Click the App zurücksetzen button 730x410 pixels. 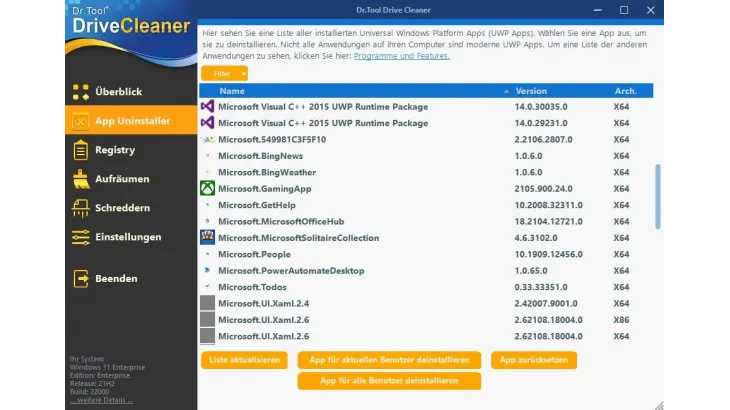click(x=534, y=359)
